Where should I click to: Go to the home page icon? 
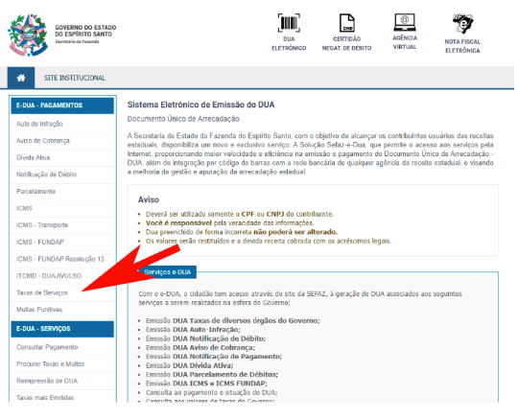click(21, 78)
